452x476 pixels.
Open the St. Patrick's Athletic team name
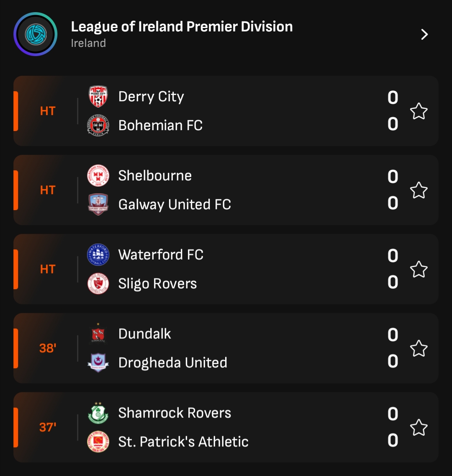coord(183,442)
